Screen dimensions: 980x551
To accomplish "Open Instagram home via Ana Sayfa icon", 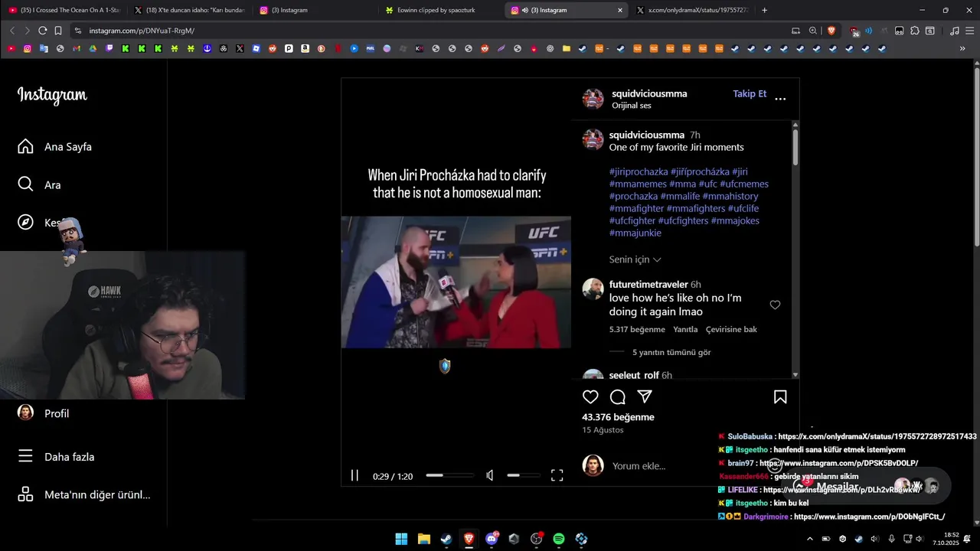I will point(25,146).
